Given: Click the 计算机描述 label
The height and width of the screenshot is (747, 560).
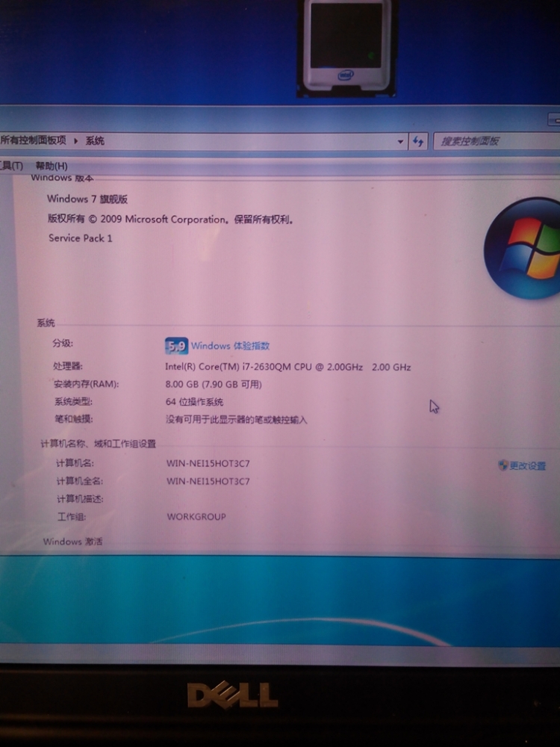Looking at the screenshot, I should pyautogui.click(x=80, y=499).
